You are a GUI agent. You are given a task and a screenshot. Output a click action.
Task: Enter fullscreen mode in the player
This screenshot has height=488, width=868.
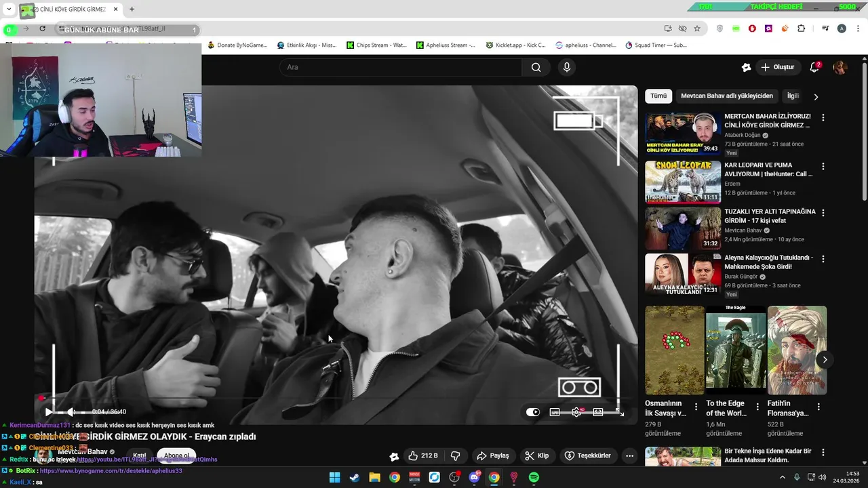(619, 411)
